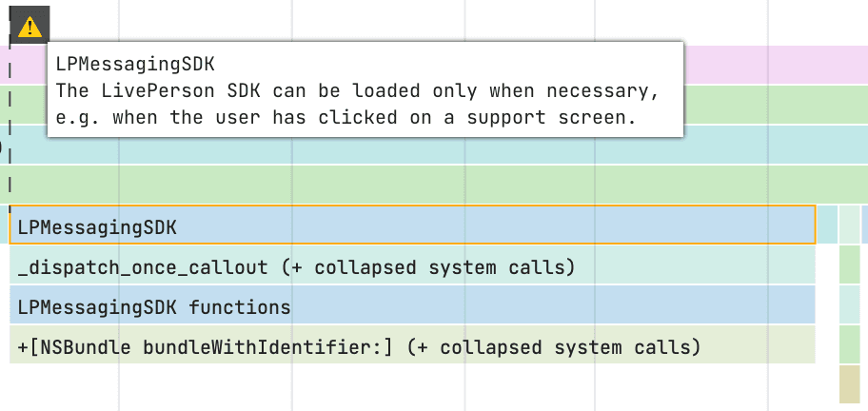Select narrow green frame beside NSBundle row

[x=849, y=345]
